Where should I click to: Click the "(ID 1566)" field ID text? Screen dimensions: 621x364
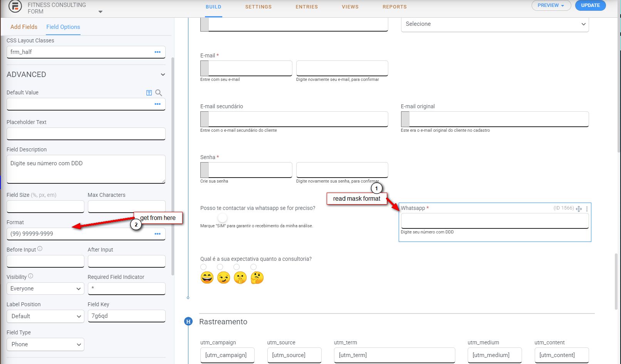564,208
